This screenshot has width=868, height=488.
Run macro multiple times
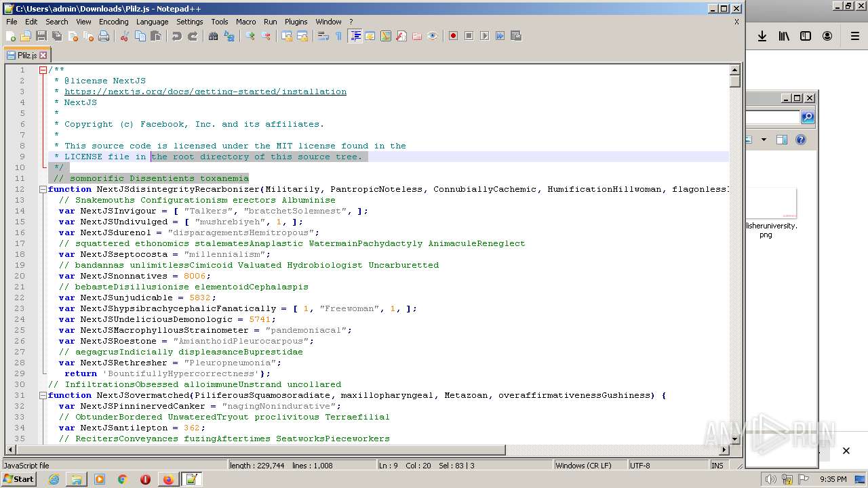[x=500, y=36]
